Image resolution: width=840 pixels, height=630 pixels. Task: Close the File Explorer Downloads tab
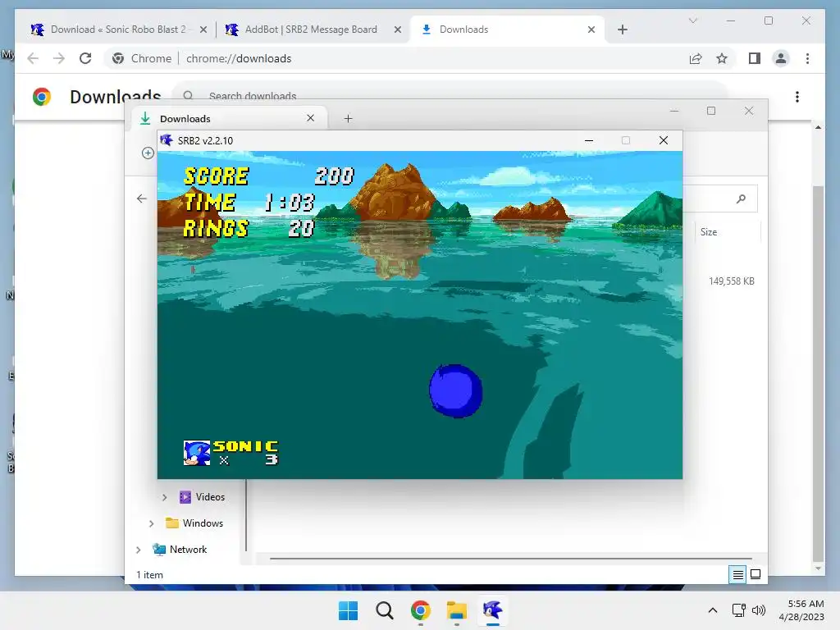310,118
